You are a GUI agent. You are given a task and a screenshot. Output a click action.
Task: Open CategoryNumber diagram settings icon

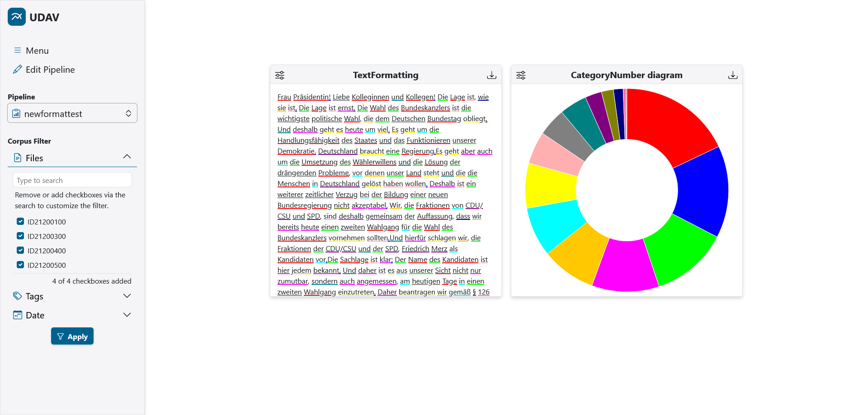pyautogui.click(x=521, y=75)
